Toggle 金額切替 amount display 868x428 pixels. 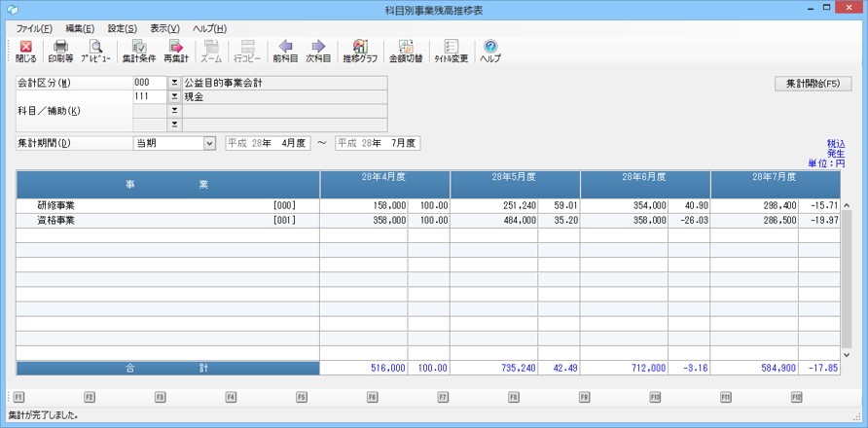406,52
